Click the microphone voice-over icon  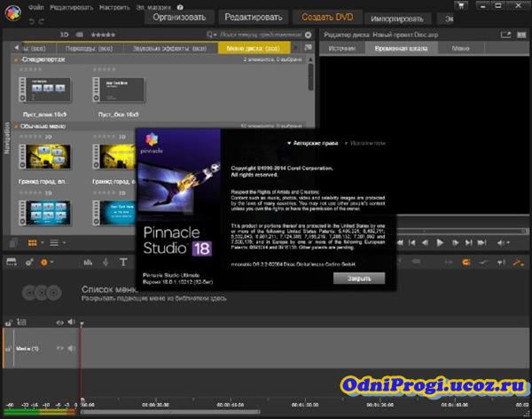105,262
